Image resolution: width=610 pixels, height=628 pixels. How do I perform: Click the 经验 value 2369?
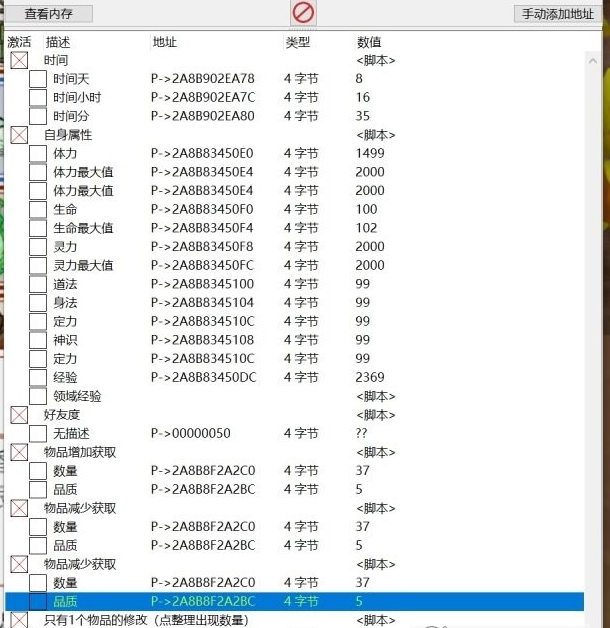point(370,378)
